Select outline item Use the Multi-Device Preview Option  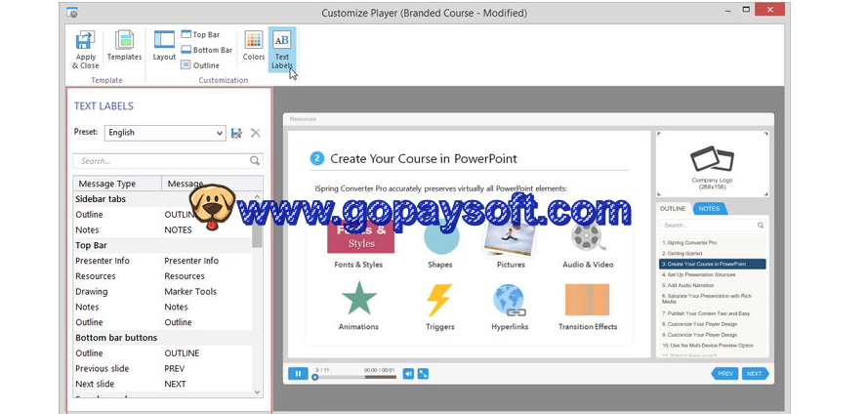[708, 346]
